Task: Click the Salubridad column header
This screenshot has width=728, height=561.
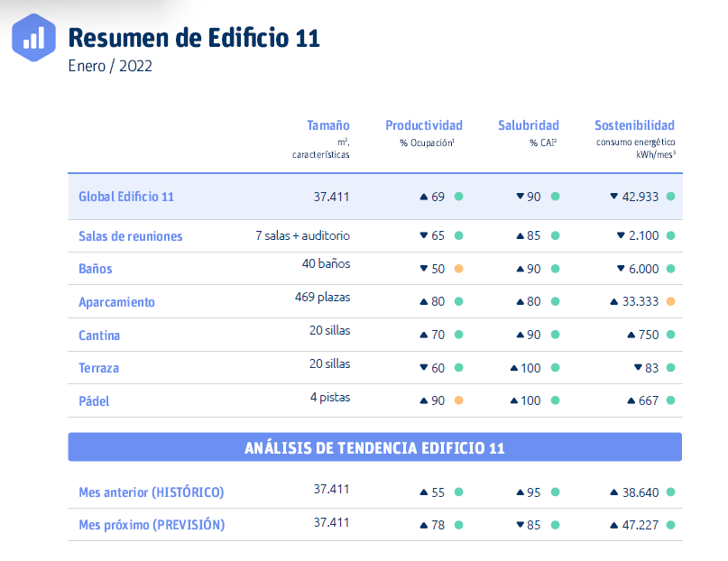Action: (528, 125)
